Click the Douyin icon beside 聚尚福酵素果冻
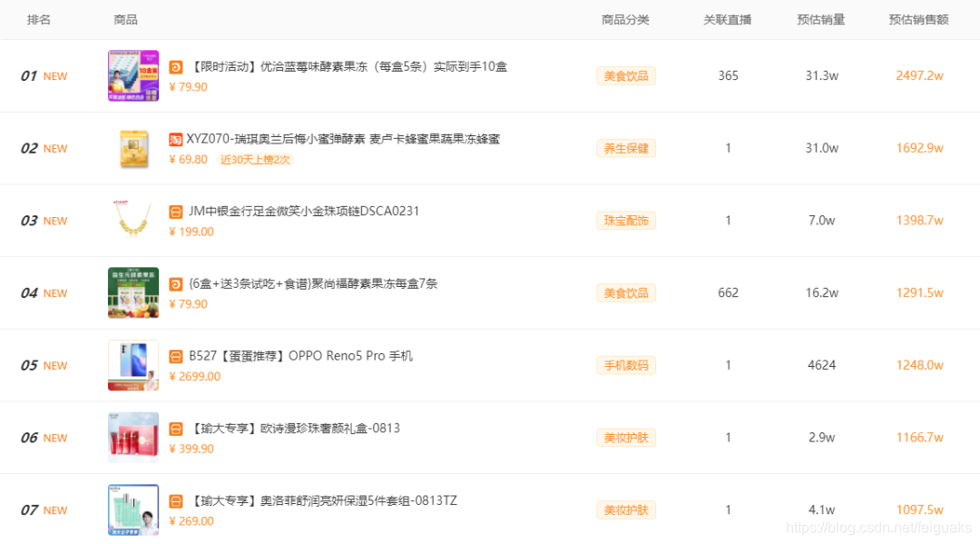Viewport: 980px width, 544px height. tap(176, 284)
